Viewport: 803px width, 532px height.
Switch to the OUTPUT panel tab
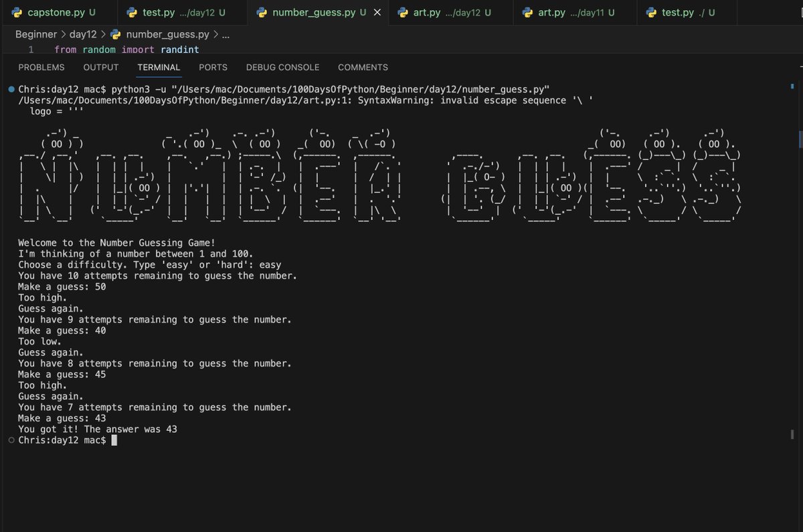point(101,68)
